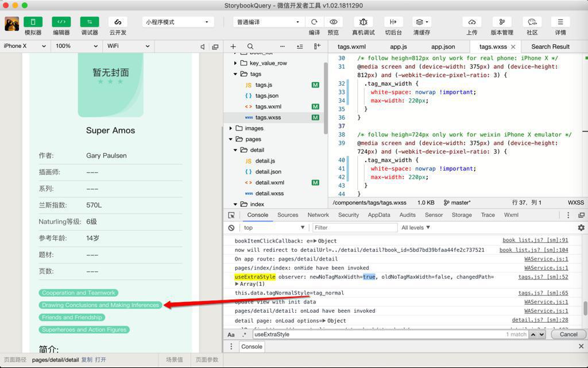Image resolution: width=588 pixels, height=368 pixels.
Task: Click the switch to background icon
Action: coord(393,22)
